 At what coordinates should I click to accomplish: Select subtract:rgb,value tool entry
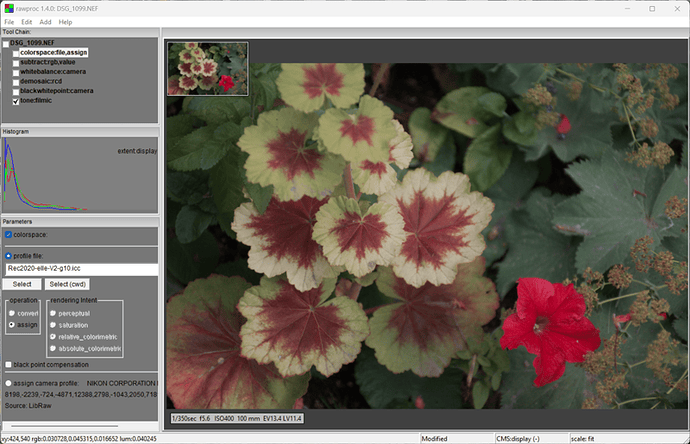coord(48,62)
